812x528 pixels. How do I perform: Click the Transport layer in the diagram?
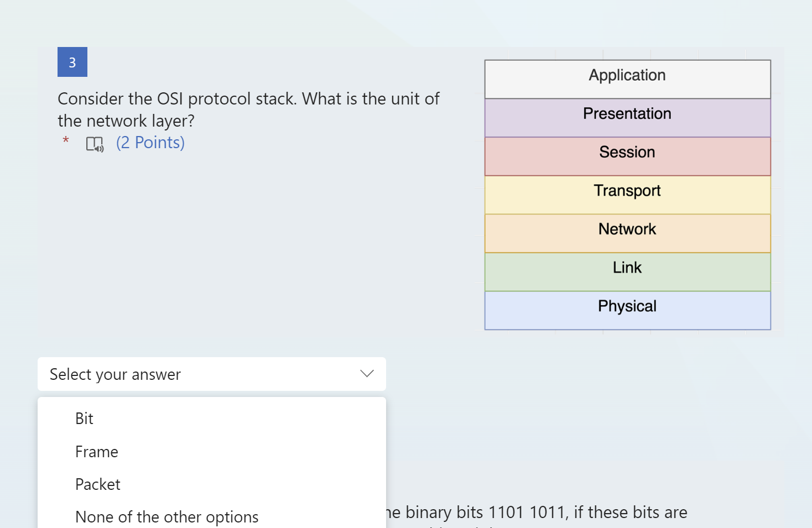[627, 190]
